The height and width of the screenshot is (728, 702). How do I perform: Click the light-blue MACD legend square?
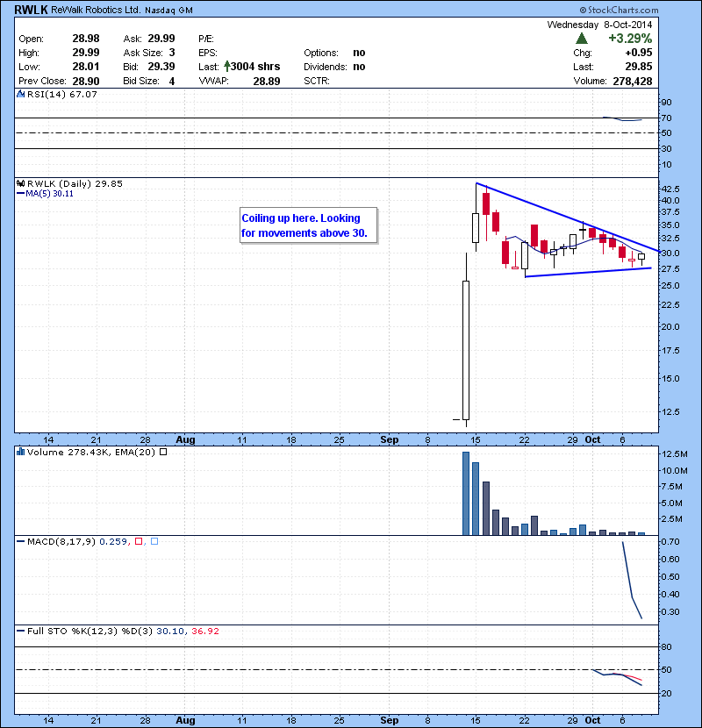point(154,541)
